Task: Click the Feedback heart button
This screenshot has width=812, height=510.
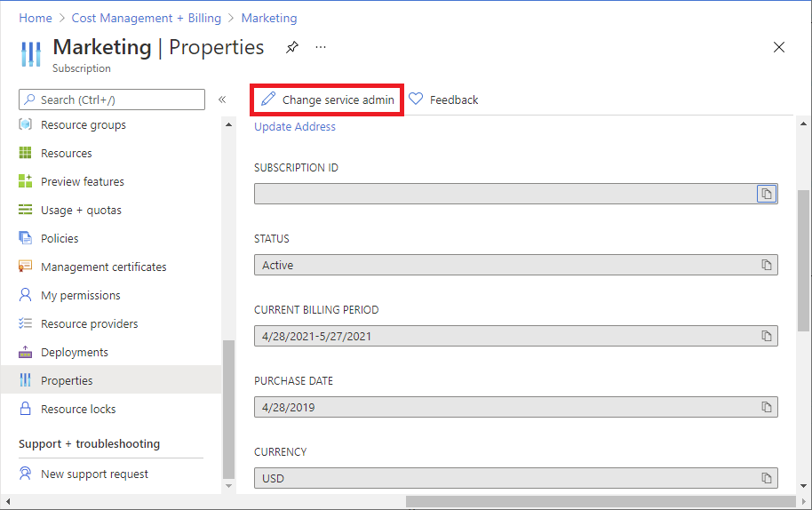Action: click(x=443, y=100)
